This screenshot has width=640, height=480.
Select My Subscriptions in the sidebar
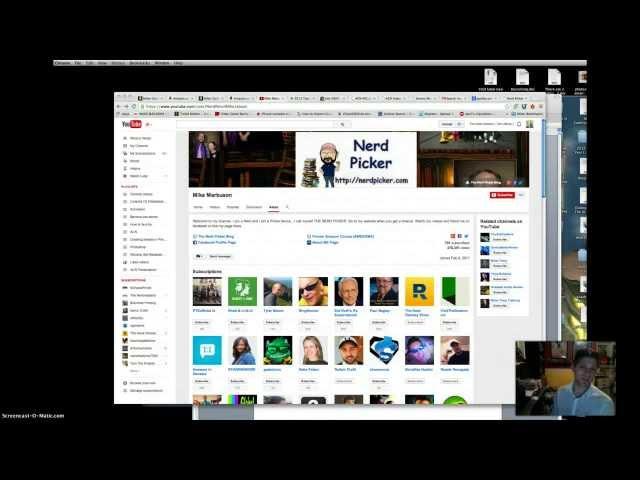[x=142, y=153]
